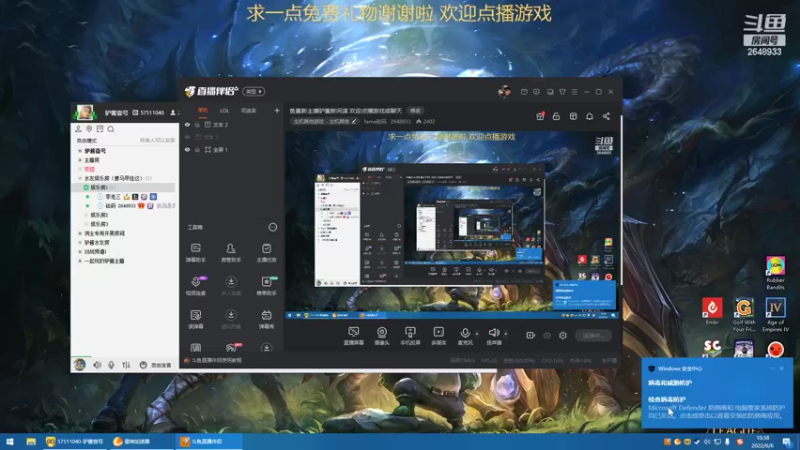The height and width of the screenshot is (450, 800).
Task: Add 摄像头 camera source
Action: tap(382, 336)
